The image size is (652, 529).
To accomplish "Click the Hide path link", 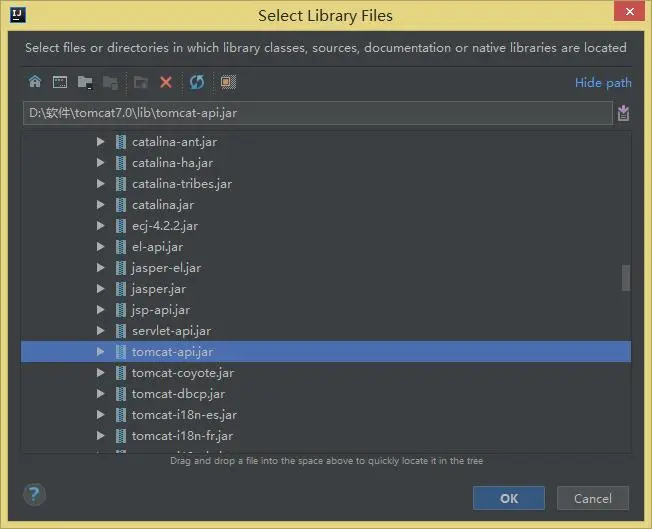I will 603,83.
